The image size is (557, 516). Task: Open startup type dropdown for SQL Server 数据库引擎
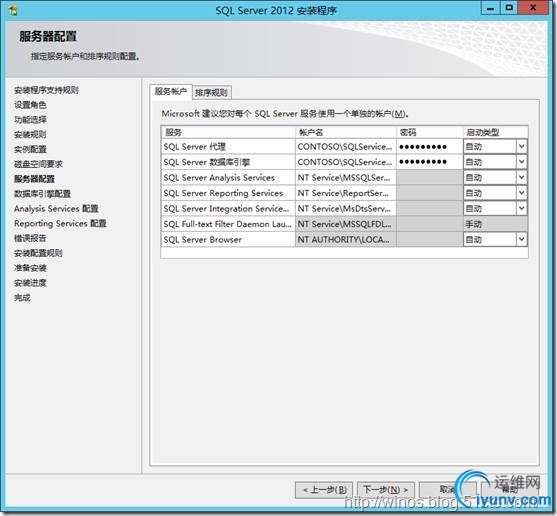click(521, 162)
